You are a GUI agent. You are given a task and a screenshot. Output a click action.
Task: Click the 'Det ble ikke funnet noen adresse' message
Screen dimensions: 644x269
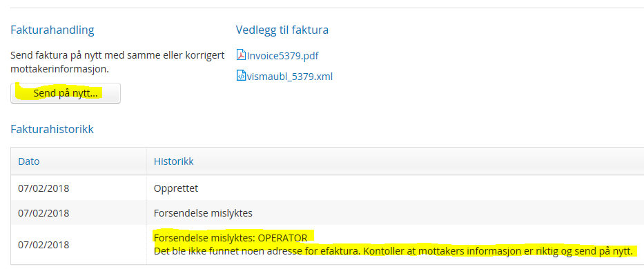[x=393, y=251]
